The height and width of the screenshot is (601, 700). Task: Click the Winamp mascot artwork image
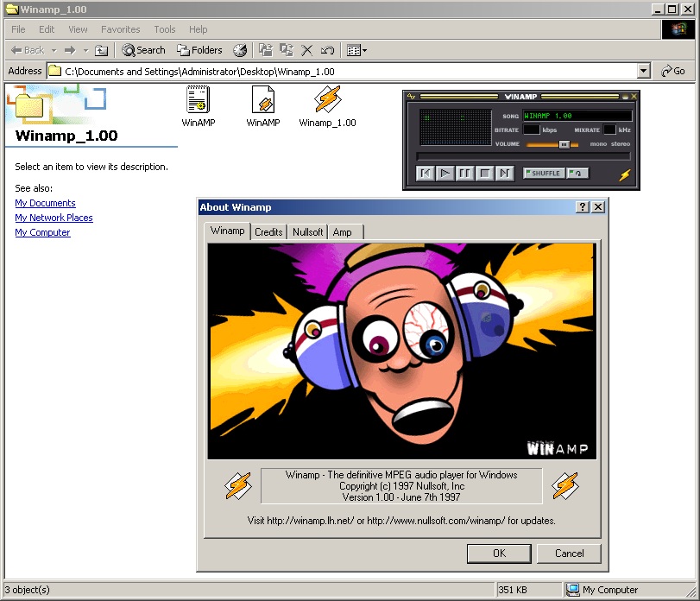pyautogui.click(x=401, y=351)
